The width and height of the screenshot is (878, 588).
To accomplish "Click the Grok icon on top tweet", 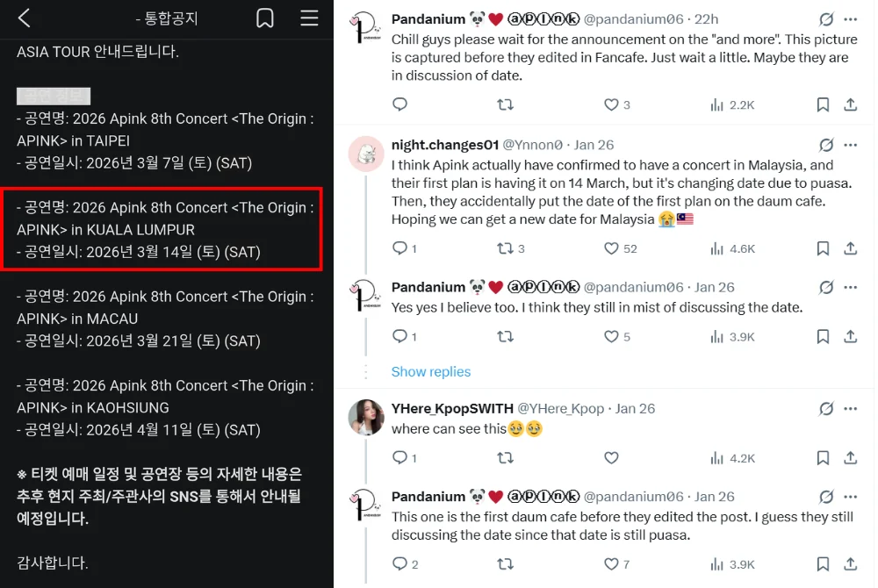I will (826, 19).
